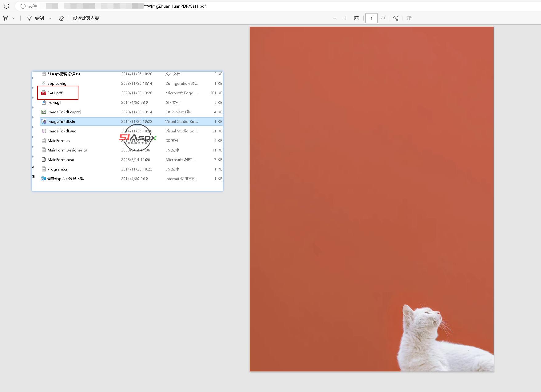Click the Configuration 源... type label

[x=181, y=84]
